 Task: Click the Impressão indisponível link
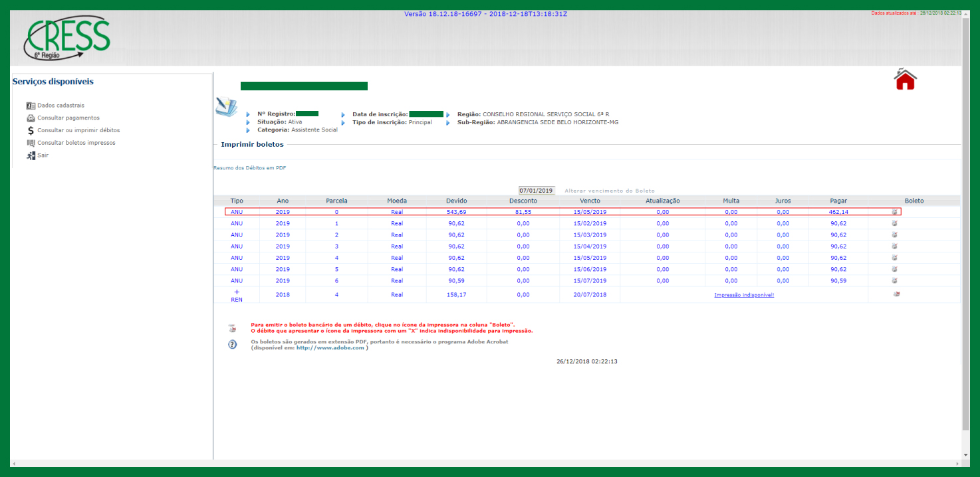[x=744, y=295]
